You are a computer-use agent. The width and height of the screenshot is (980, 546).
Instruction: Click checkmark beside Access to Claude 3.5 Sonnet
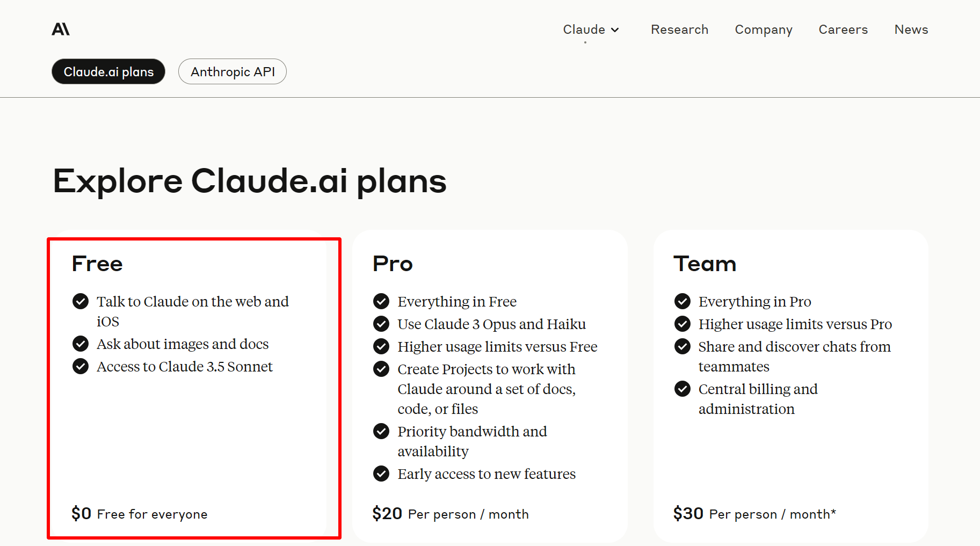click(x=81, y=366)
